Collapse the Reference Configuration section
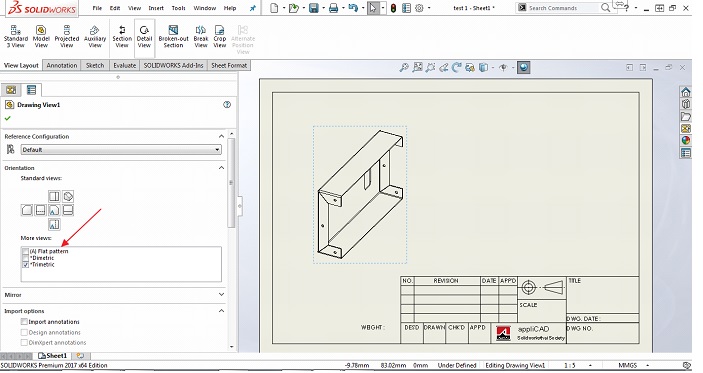703x373 pixels. point(221,136)
